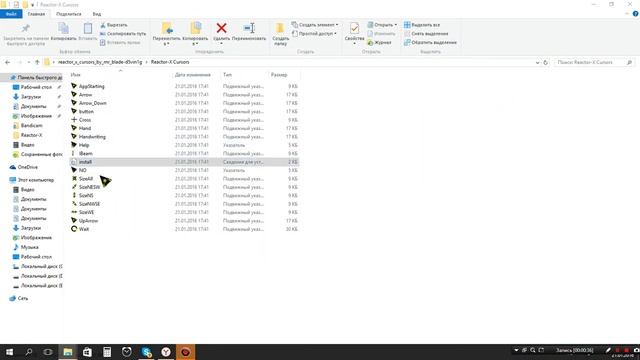Open the Файл (File) menu tab
The image size is (640, 360).
[x=11, y=14]
